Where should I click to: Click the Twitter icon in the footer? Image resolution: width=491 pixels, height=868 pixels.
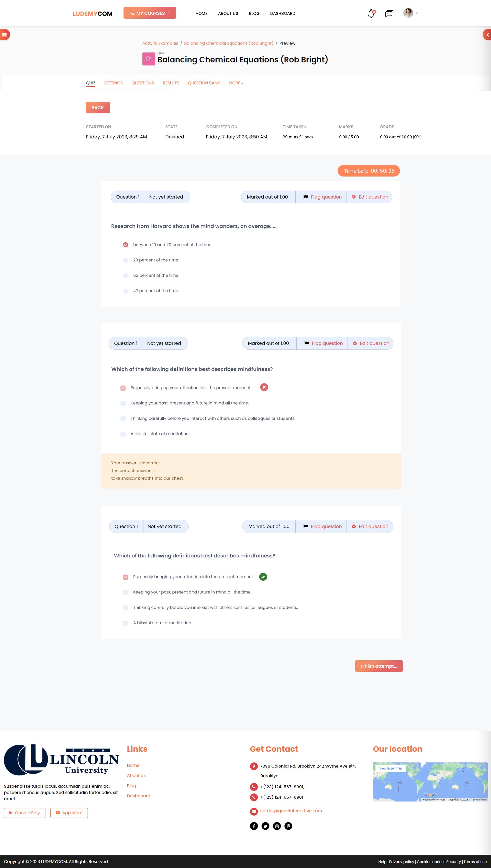[265, 826]
